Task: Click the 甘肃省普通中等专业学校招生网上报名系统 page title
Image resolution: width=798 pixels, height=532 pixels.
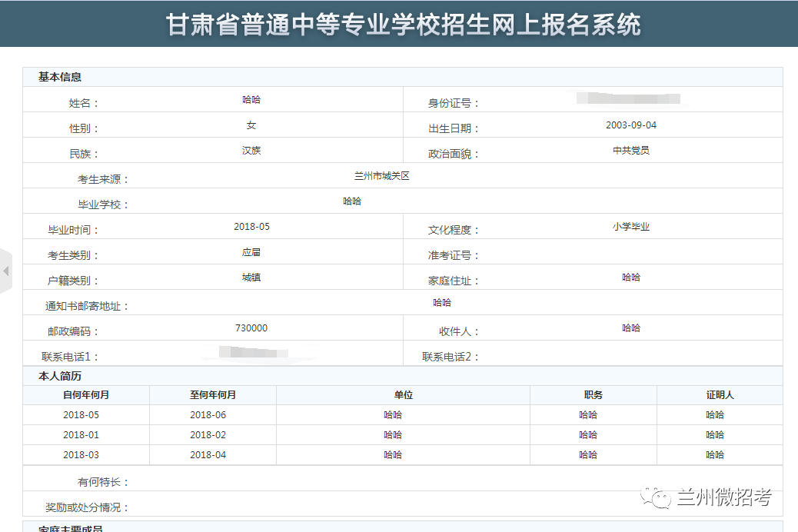Action: [403, 25]
